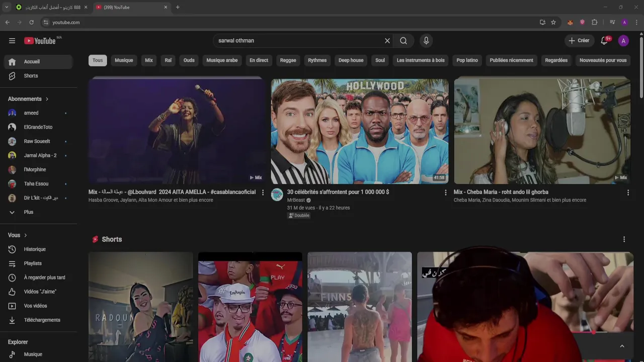Open the notifications bell
Viewport: 644px width, 362px height.
click(604, 41)
